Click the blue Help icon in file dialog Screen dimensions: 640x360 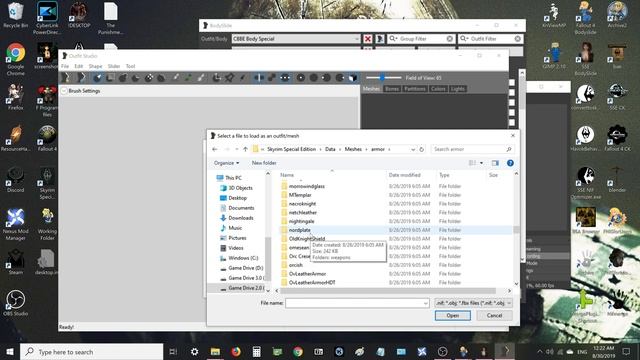click(510, 163)
